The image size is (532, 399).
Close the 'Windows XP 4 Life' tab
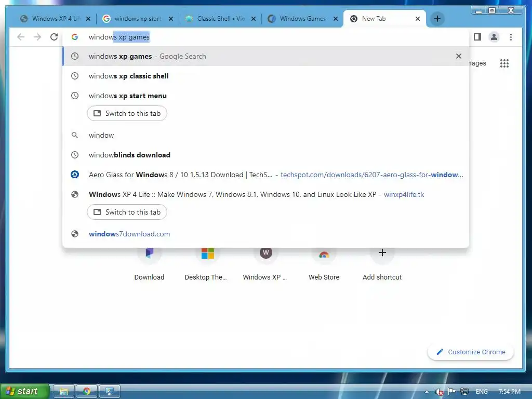88,19
